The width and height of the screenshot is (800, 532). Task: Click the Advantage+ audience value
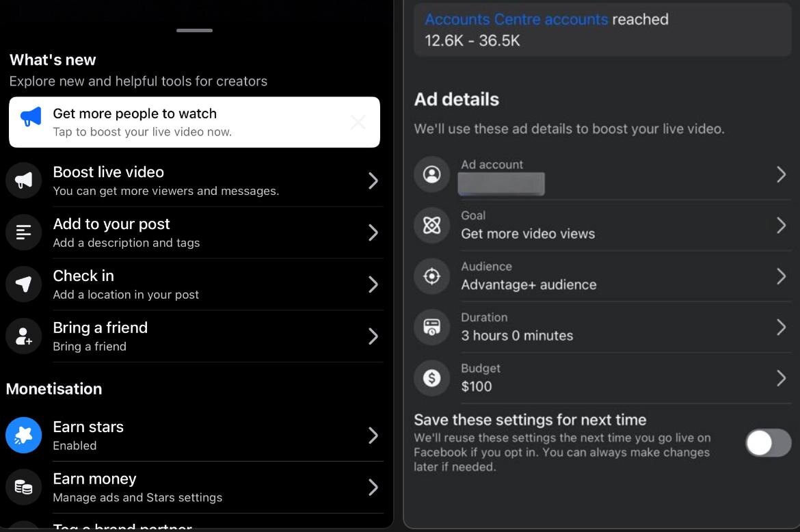[529, 284]
